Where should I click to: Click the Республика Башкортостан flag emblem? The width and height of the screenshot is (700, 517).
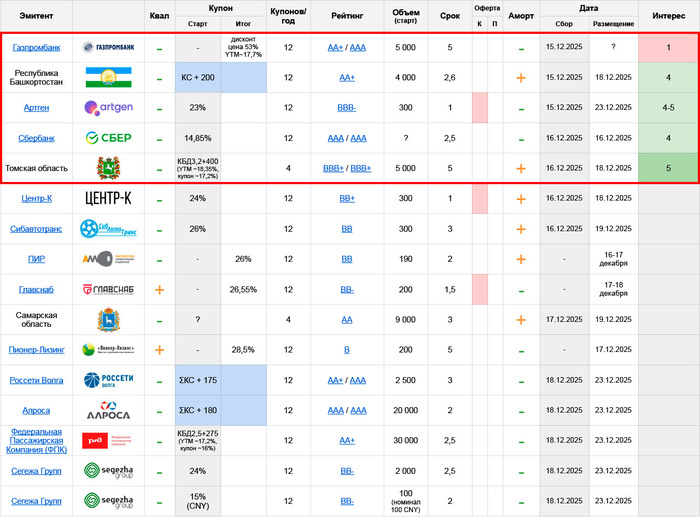pyautogui.click(x=108, y=78)
